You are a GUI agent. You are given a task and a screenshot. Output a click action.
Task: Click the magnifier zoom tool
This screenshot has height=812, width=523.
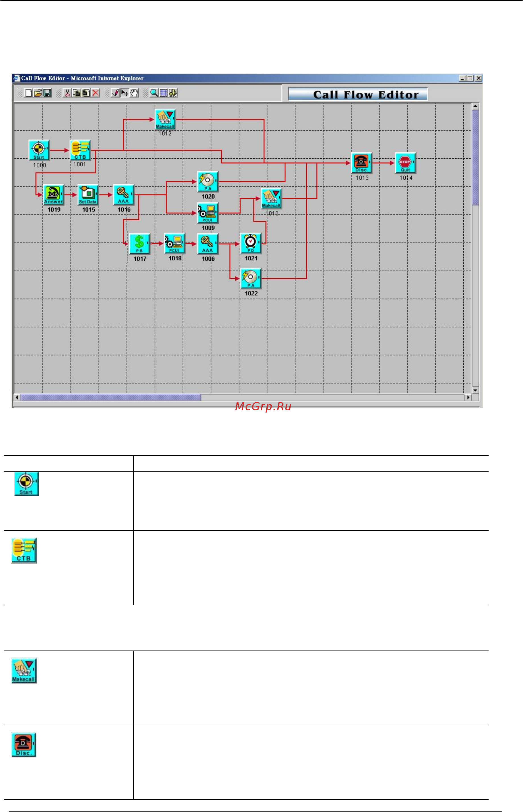(x=154, y=93)
